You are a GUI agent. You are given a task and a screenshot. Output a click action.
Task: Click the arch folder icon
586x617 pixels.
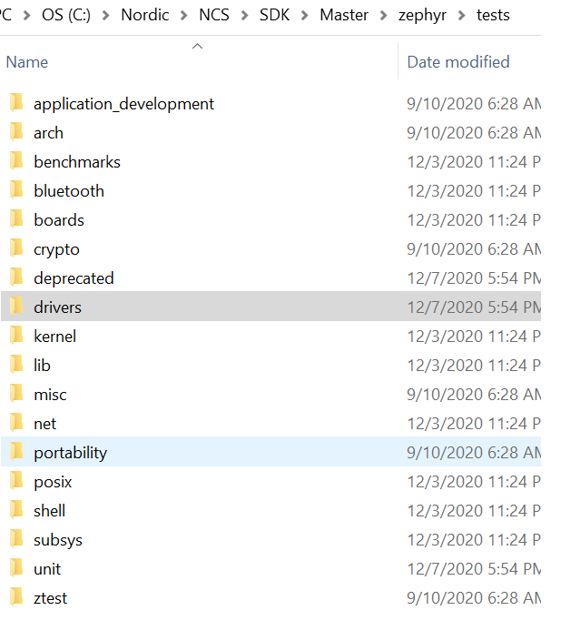pyautogui.click(x=17, y=132)
